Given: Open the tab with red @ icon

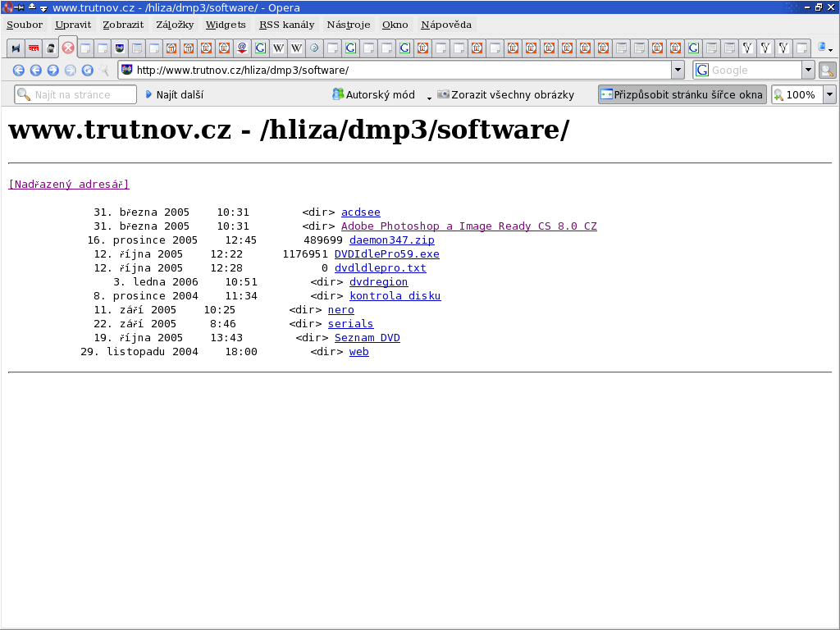Looking at the screenshot, I should [x=242, y=48].
